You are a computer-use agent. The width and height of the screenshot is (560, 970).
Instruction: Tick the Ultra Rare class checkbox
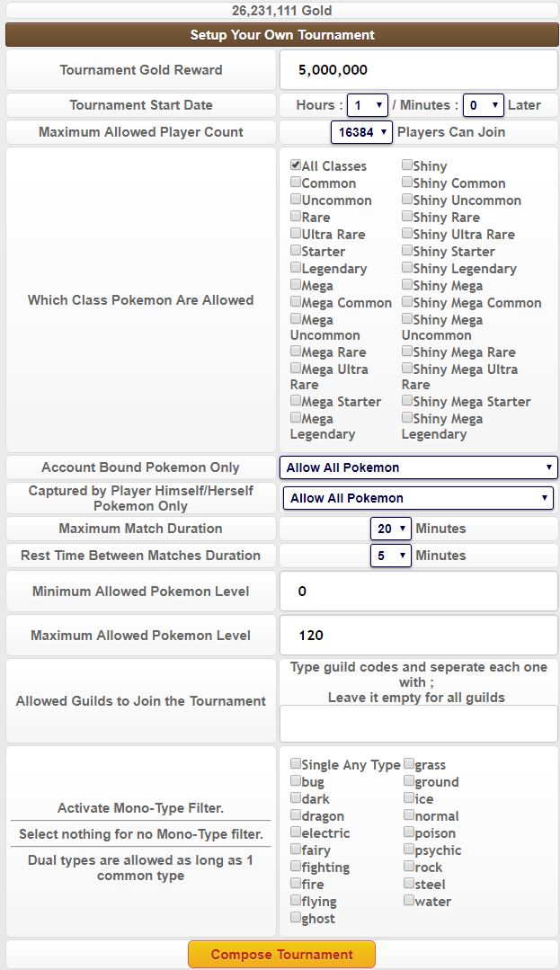296,235
